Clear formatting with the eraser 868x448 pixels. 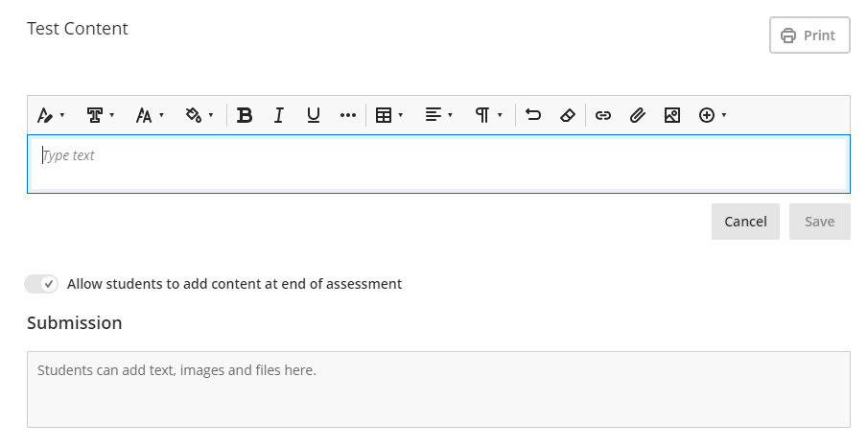[x=567, y=115]
